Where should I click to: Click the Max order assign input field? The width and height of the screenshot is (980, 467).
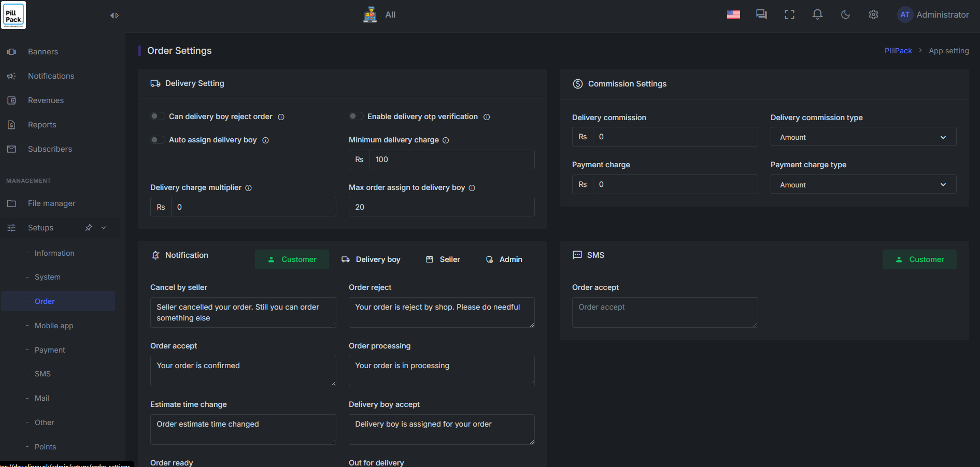pos(441,207)
